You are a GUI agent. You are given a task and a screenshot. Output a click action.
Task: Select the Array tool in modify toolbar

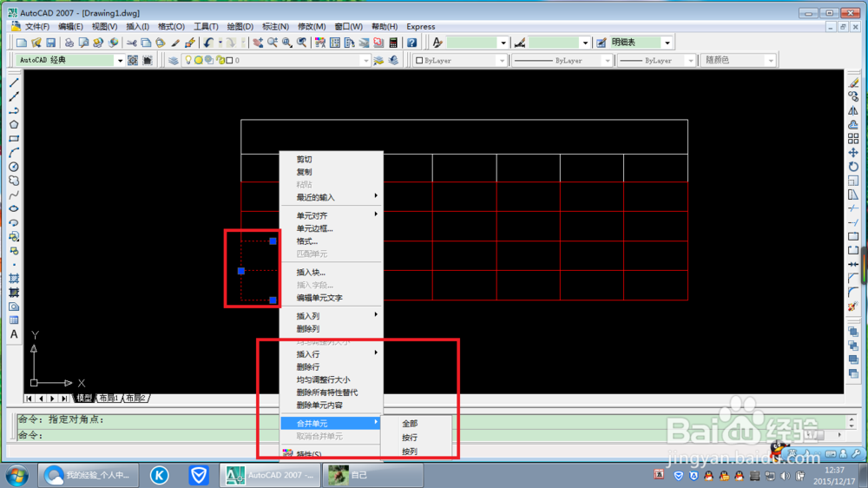[x=853, y=138]
